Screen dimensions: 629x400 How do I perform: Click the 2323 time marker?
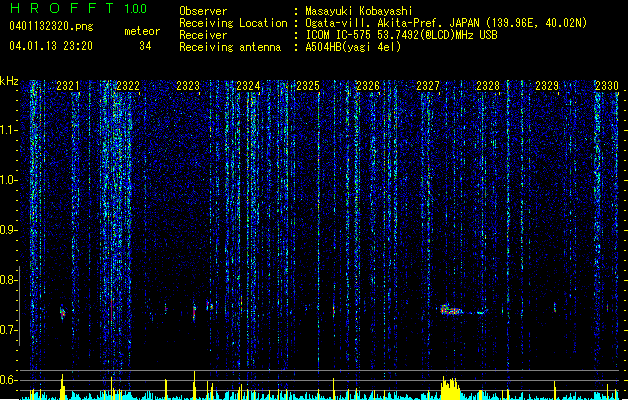tap(188, 85)
